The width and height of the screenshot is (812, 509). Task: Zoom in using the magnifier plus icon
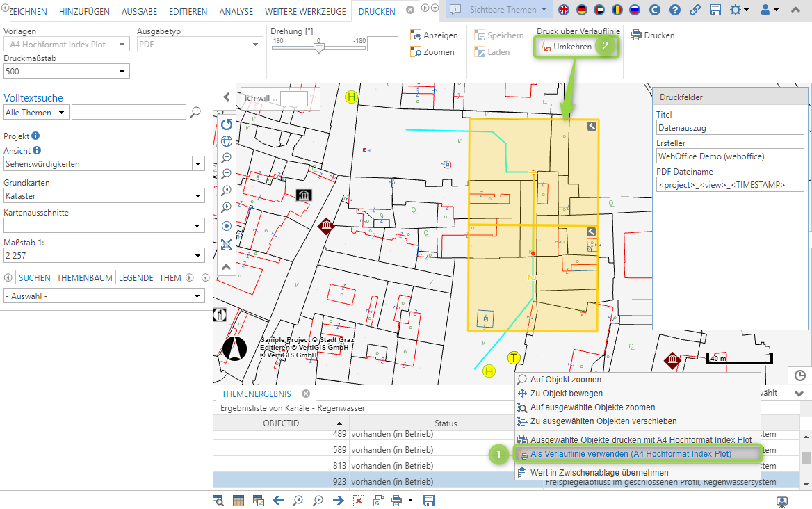(227, 158)
